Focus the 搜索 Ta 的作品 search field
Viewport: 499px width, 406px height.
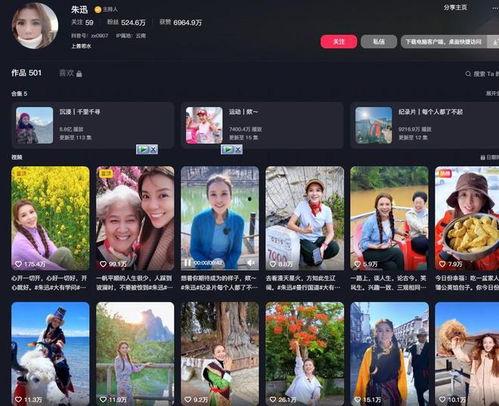click(x=482, y=74)
